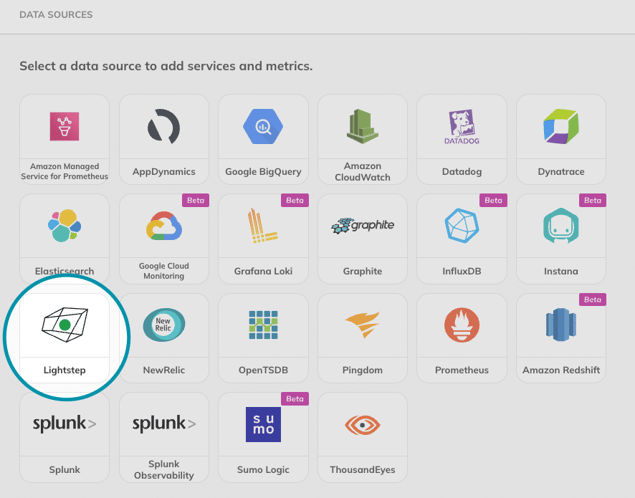Click the "Datadog" card label
Viewport: 635px width, 498px height.
(x=462, y=172)
